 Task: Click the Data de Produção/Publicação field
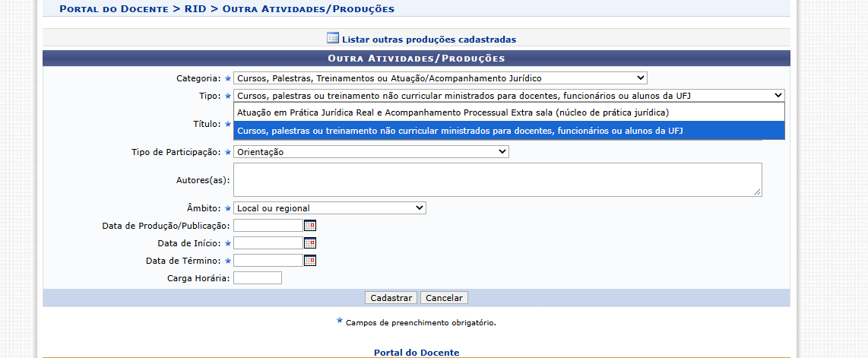pos(268,225)
